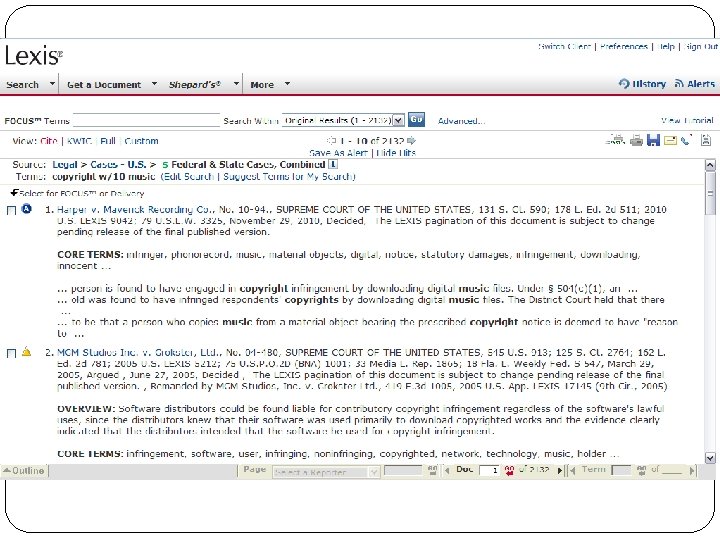Image resolution: width=720 pixels, height=540 pixels.
Task: Click the vertical scrollbar thumb
Action: (710, 193)
